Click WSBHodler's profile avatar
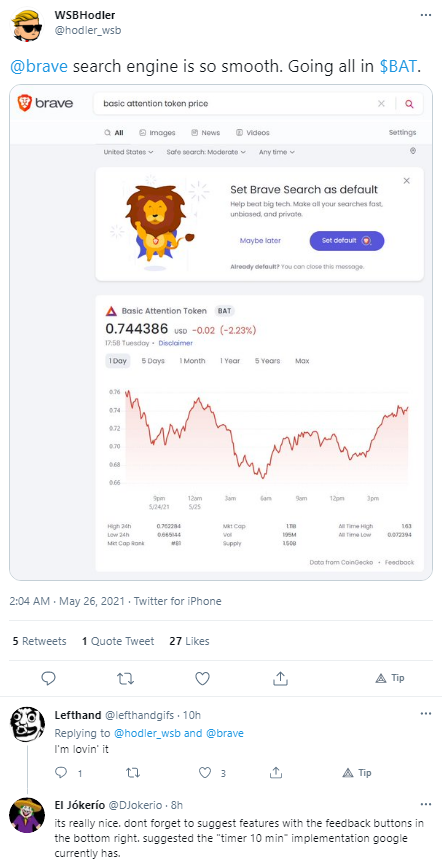 pos(27,25)
